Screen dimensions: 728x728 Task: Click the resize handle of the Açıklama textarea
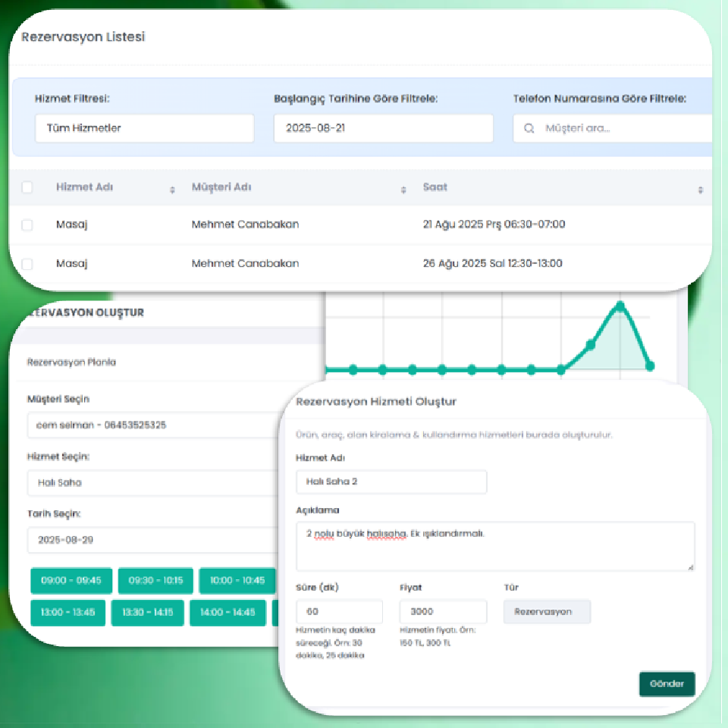[x=690, y=566]
